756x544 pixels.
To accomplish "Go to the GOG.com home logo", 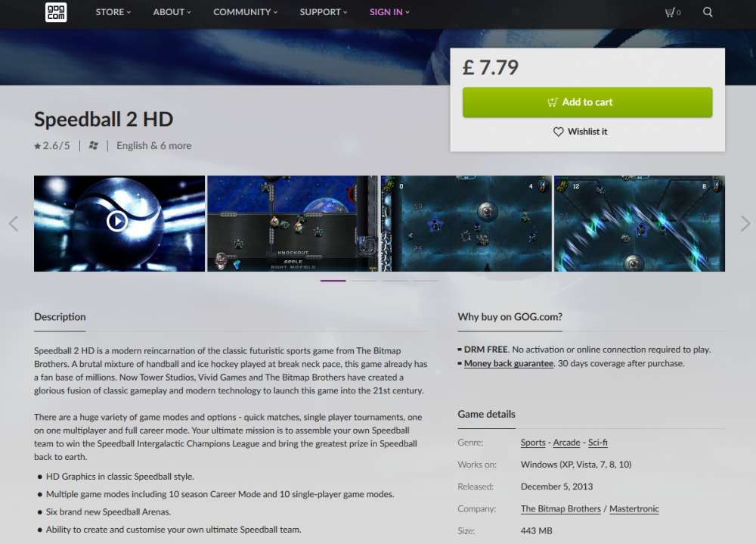I will (56, 12).
